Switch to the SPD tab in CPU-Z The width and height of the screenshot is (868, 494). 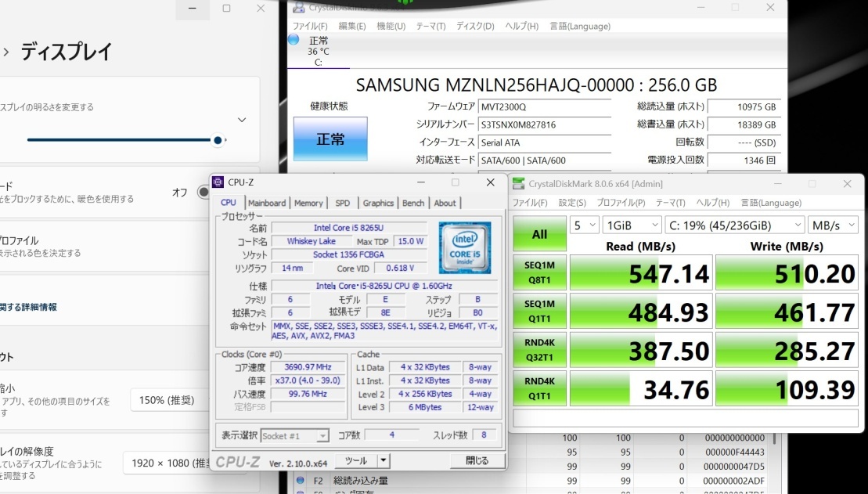(x=343, y=203)
